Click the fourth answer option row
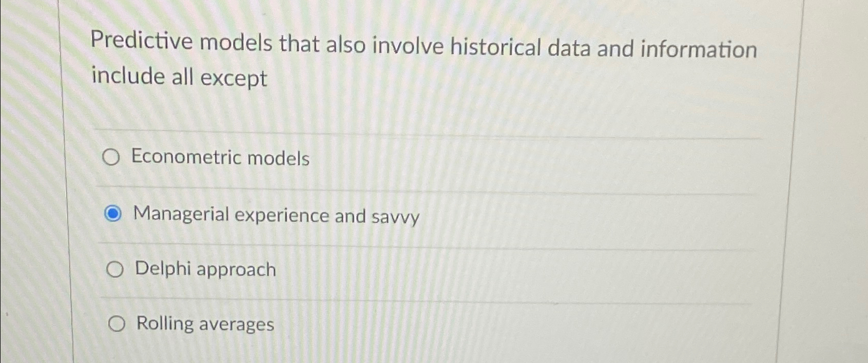The height and width of the screenshot is (363, 868). [x=359, y=324]
